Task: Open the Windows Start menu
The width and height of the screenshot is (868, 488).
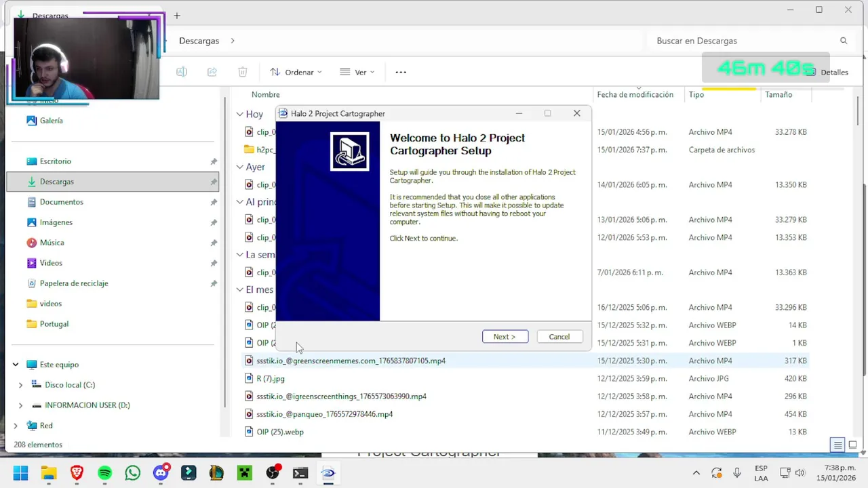Action: click(x=20, y=473)
